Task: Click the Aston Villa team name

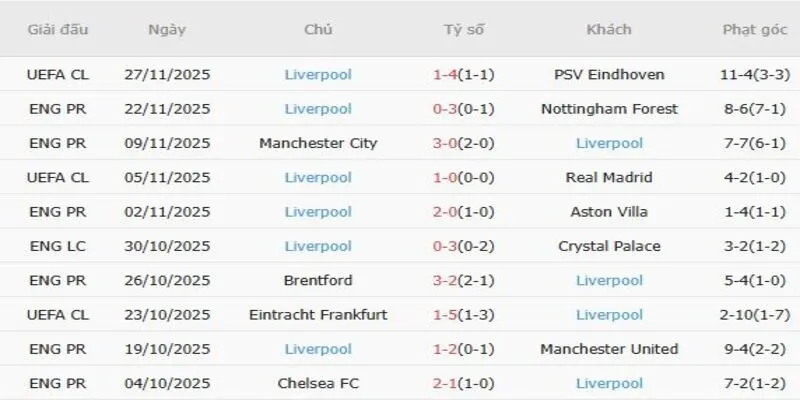Action: 609,212
